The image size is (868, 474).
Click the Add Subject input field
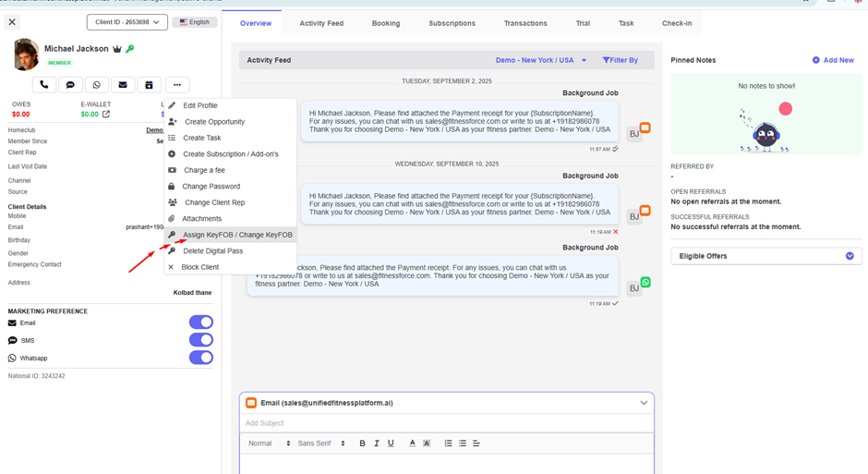[x=447, y=423]
